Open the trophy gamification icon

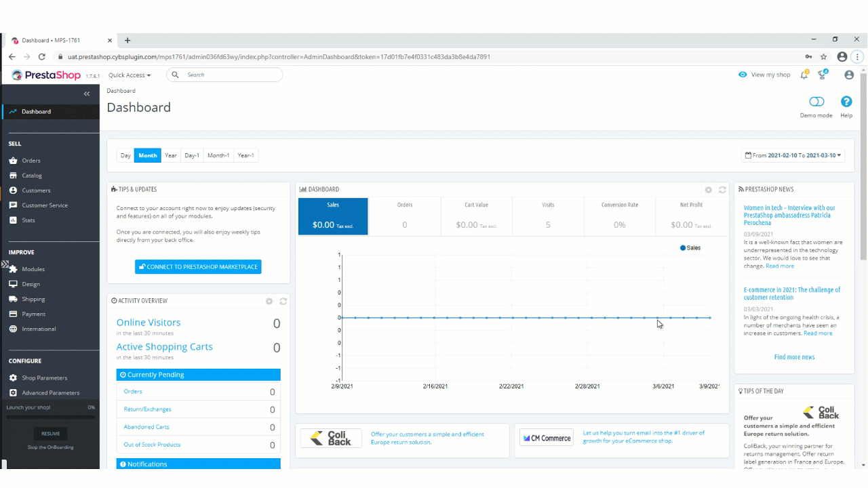tap(822, 75)
